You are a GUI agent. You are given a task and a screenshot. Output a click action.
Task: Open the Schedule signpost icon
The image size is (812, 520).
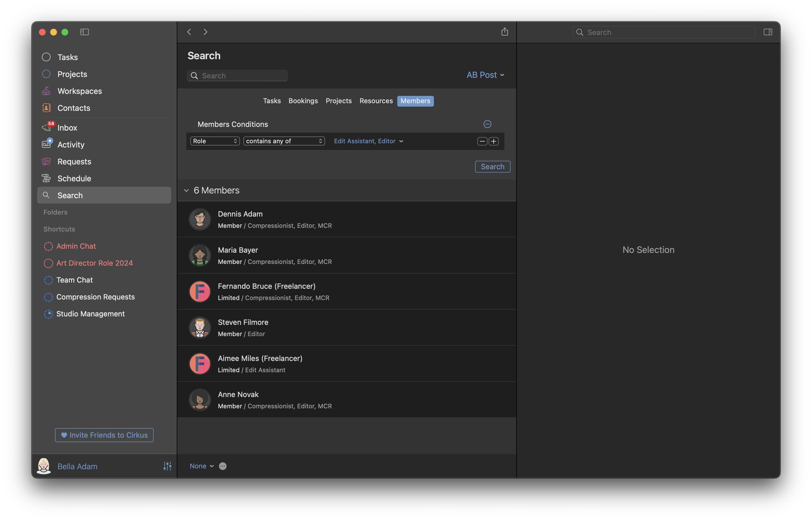tap(46, 178)
